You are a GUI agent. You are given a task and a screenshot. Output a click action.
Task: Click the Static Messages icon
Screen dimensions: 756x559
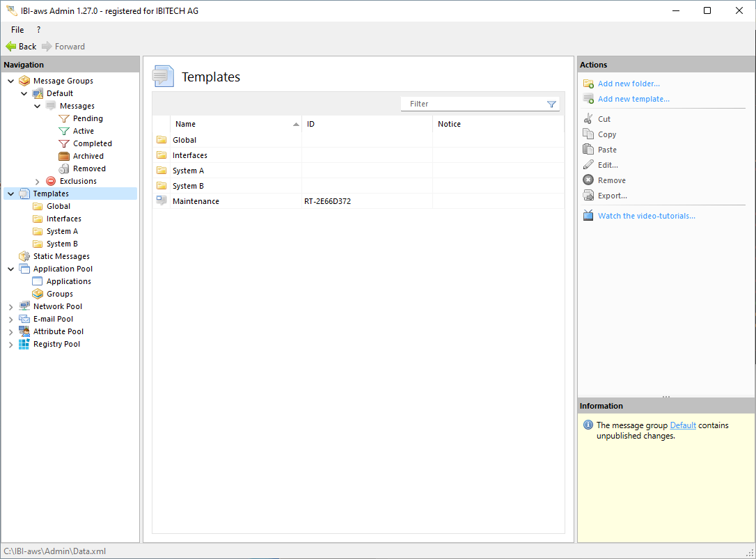tap(24, 256)
